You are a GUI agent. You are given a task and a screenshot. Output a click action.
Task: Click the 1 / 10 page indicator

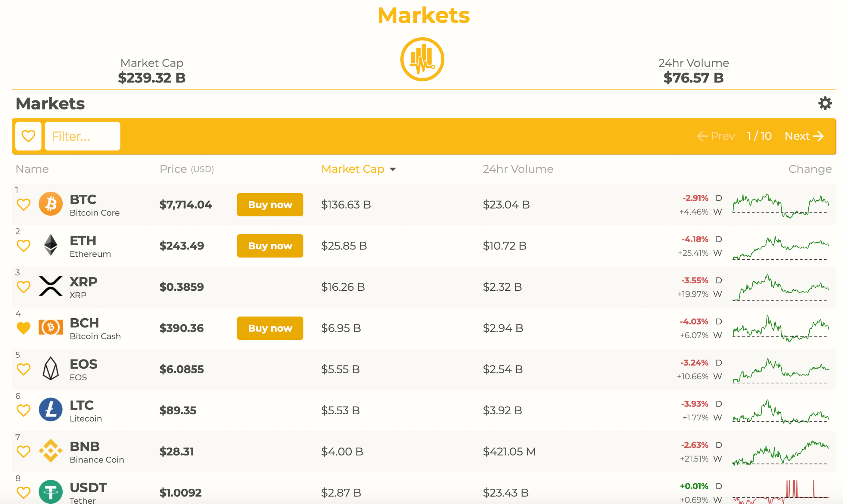tap(759, 136)
